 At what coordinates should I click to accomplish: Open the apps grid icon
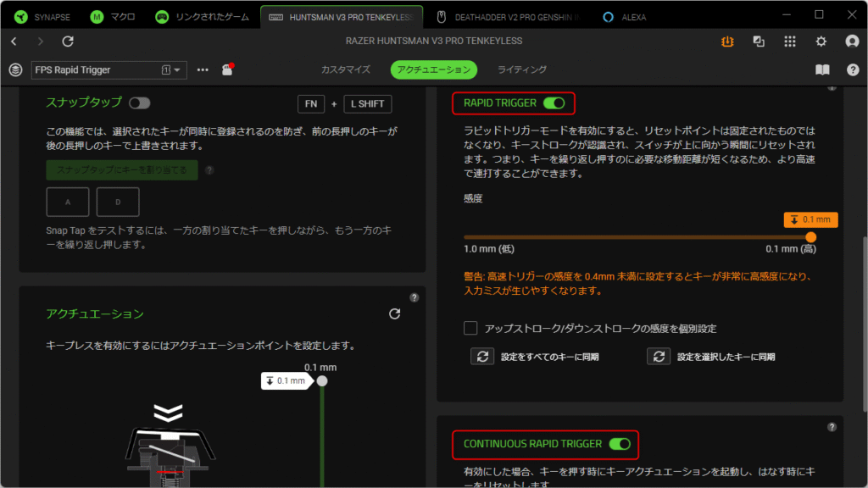pos(790,41)
